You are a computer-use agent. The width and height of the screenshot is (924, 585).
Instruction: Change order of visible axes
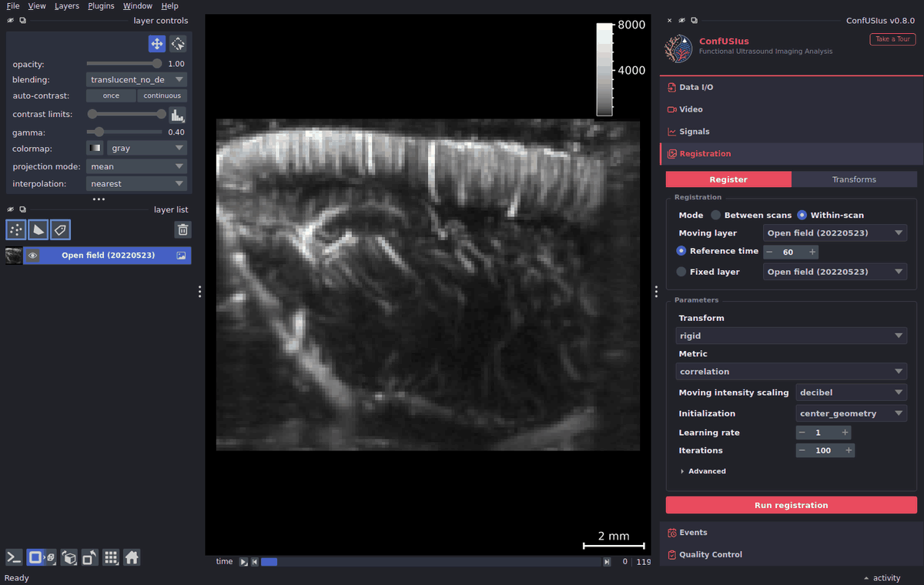pos(69,557)
